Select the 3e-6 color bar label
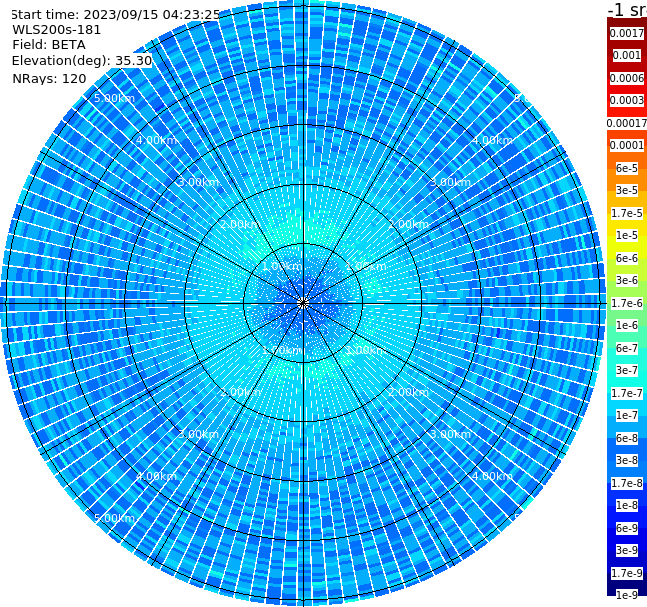 627,280
